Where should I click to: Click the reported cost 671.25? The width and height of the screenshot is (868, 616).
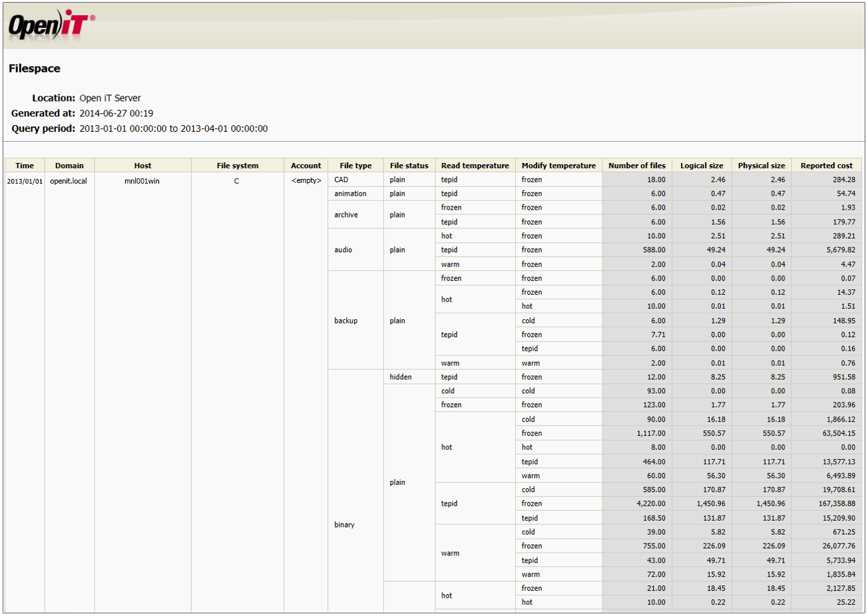[844, 532]
